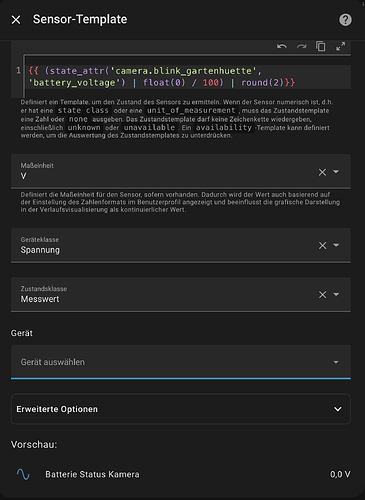
Task: Clear the Zustandsklasse selection Messwert
Action: click(322, 295)
